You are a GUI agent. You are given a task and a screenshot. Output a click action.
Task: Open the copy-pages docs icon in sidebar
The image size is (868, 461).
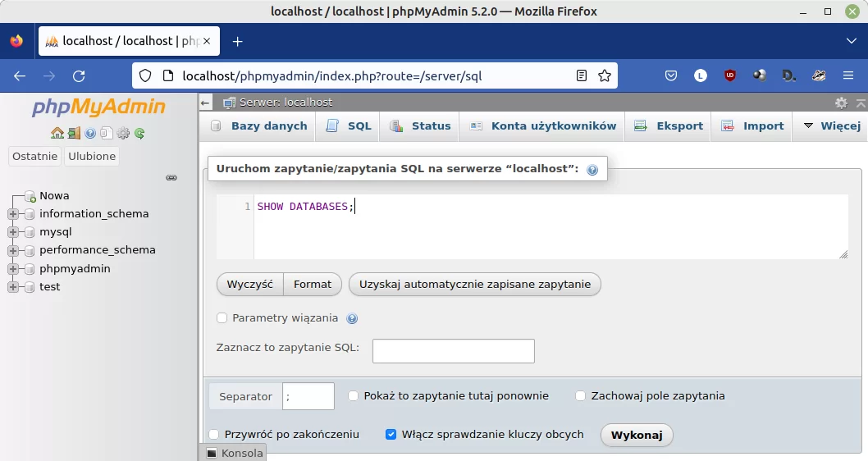coord(107,134)
